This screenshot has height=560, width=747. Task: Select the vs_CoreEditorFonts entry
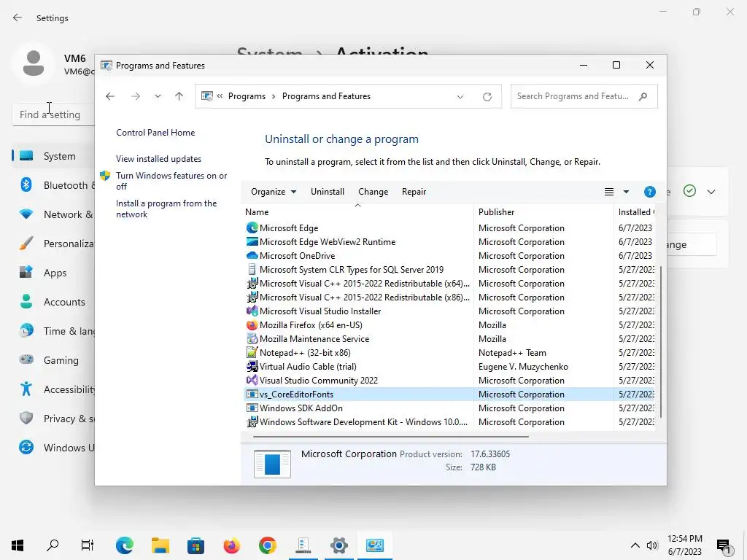[448, 394]
